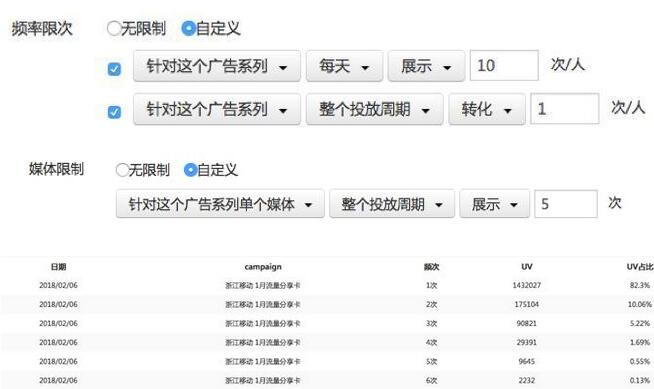Click the campaign name in the 3次 row
Screen dimensions: 654x389
tap(263, 324)
